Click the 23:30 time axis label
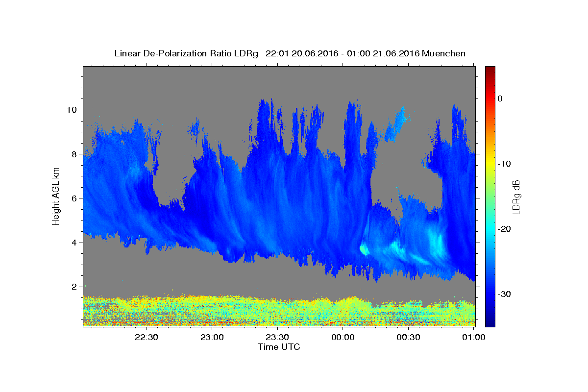Screen dimensions: 588x392 point(277,337)
